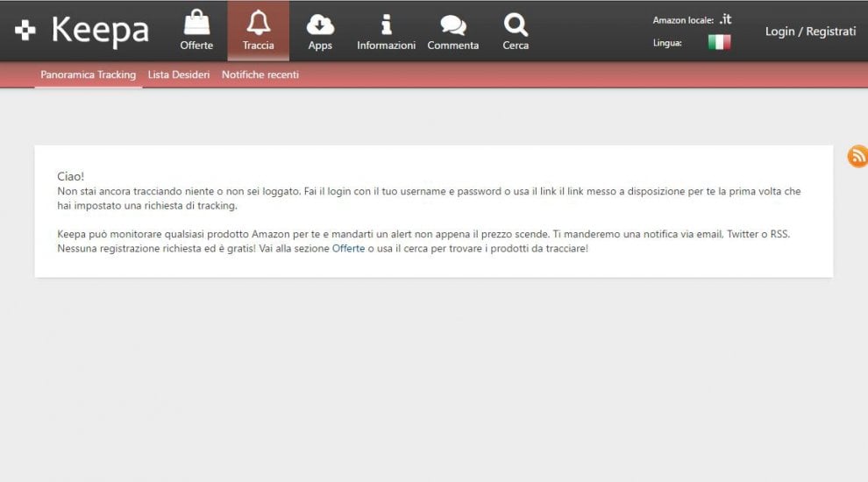Open the Informazioni info icon
Viewport: 868px width, 482px height.
coord(387,25)
